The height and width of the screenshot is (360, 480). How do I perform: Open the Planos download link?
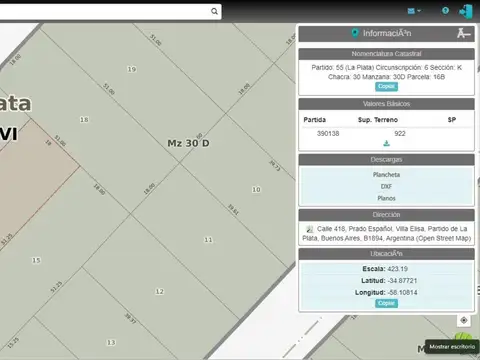386,198
